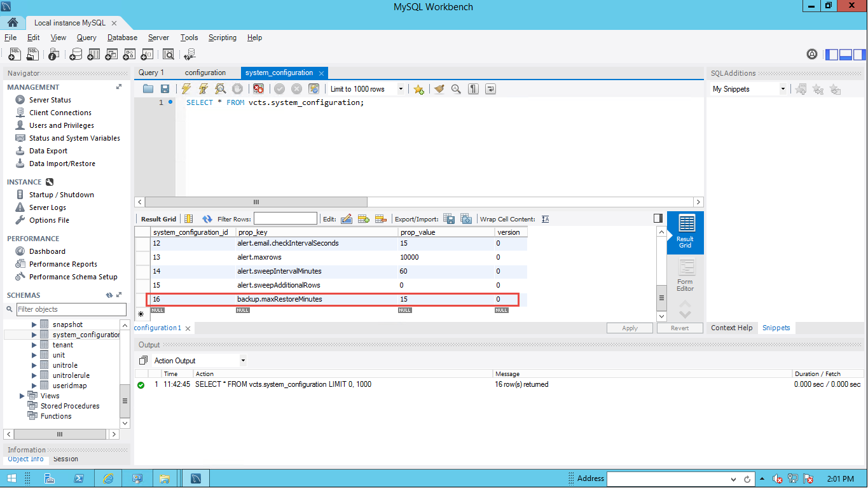The width and height of the screenshot is (868, 488).
Task: Toggle the autocommit mode button
Action: (313, 89)
